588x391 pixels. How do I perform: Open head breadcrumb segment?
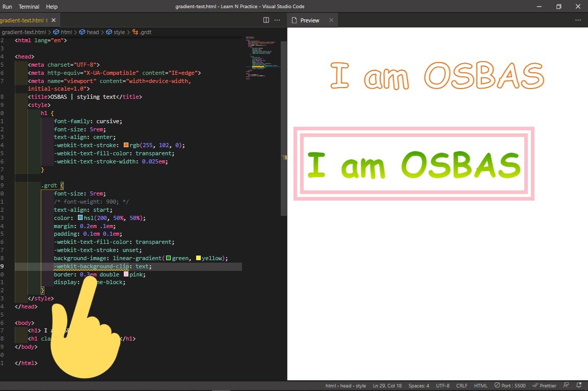[89, 32]
